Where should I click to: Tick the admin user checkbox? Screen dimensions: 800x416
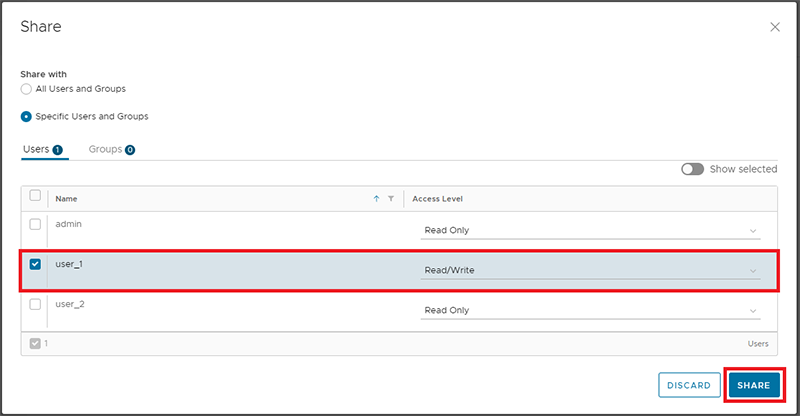[35, 224]
